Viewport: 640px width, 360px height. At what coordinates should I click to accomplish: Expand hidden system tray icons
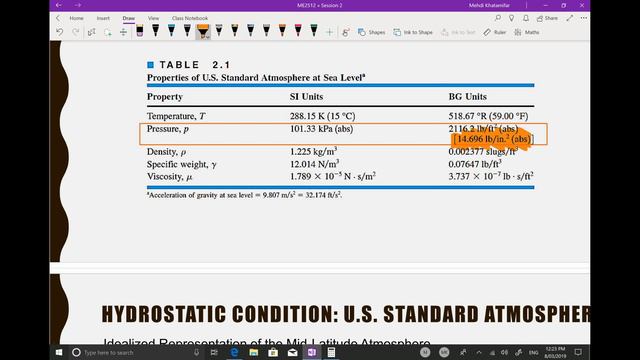click(479, 352)
